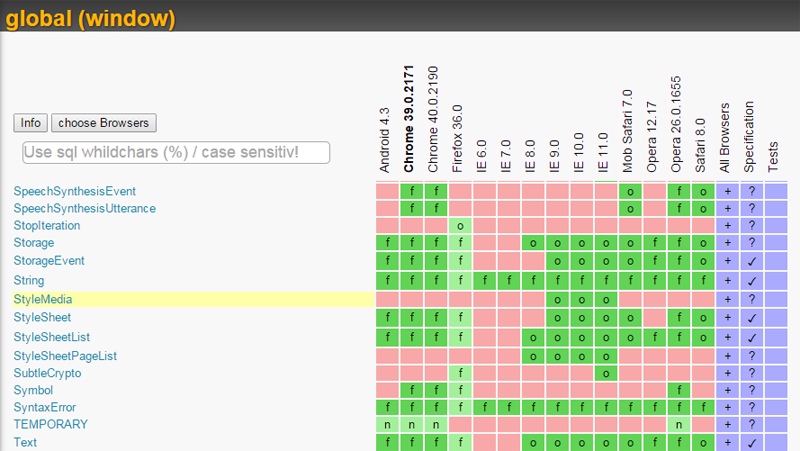This screenshot has height=451, width=800.
Task: Open the String link
Action: point(29,281)
